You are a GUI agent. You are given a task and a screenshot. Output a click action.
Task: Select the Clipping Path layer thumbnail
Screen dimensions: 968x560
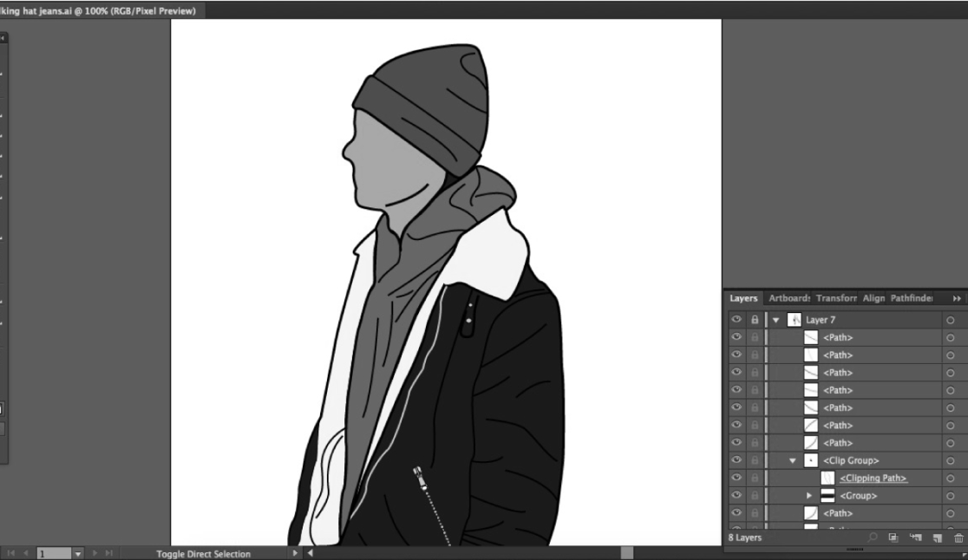click(827, 479)
